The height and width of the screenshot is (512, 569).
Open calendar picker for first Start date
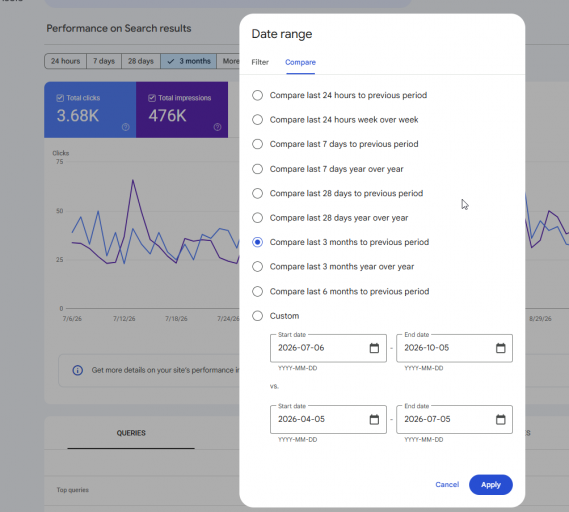point(374,348)
